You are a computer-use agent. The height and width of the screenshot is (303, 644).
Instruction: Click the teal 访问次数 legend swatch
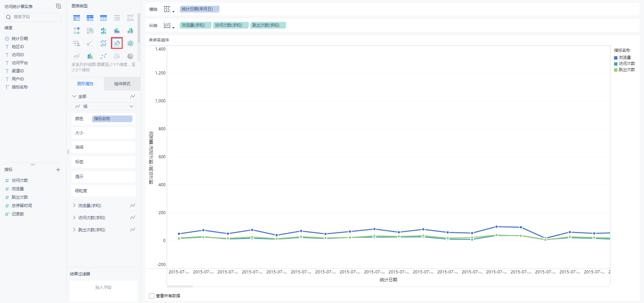616,64
